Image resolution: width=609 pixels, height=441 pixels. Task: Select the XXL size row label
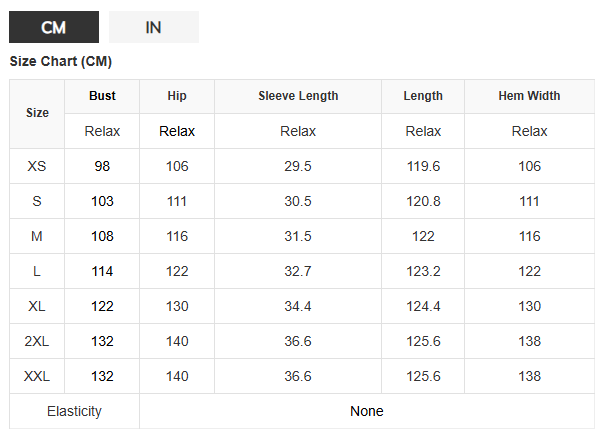pyautogui.click(x=37, y=376)
